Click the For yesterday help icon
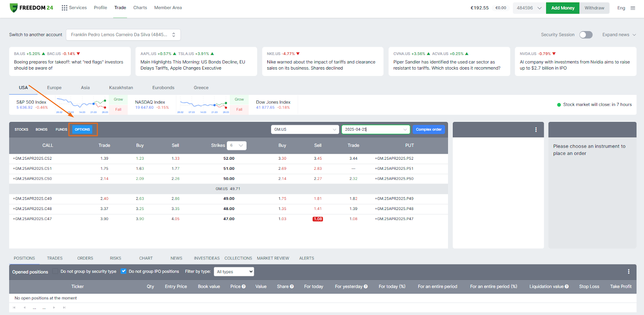 365,286
